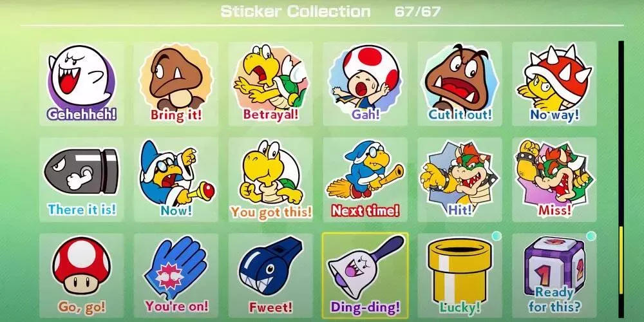This screenshot has width=644, height=322.
Task: Select the Spiny shell "No way!" sticker
Action: click(554, 84)
